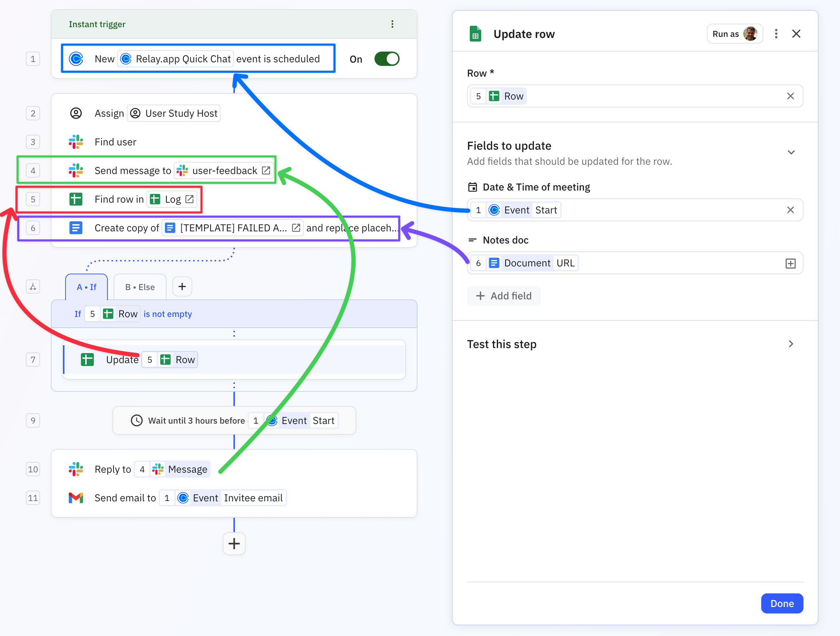Viewport: 840px width, 636px height.
Task: Clear the Event Start variable with its X
Action: [791, 209]
